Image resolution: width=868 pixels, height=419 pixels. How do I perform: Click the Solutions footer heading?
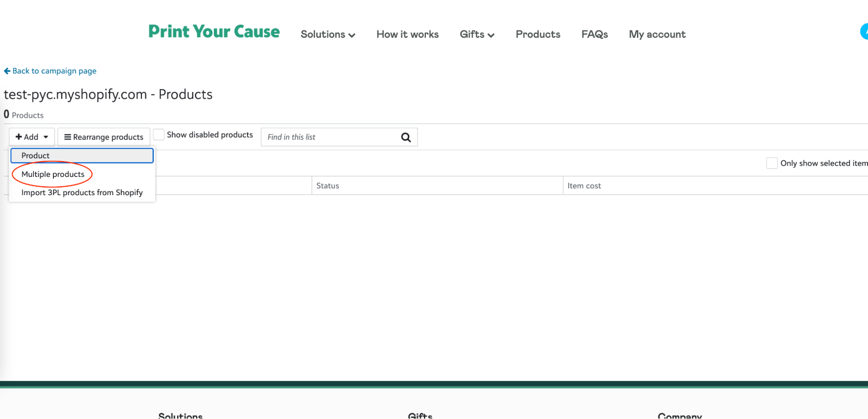pos(181,416)
